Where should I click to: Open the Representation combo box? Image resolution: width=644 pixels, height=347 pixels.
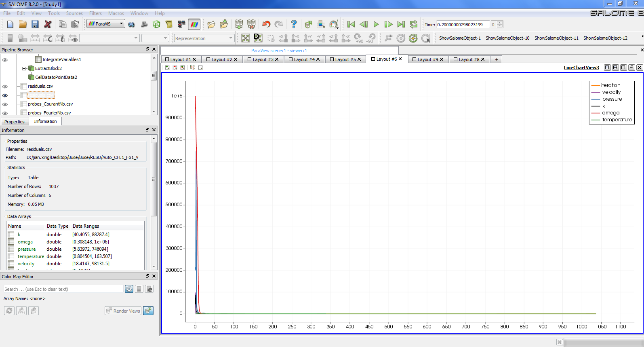click(204, 38)
